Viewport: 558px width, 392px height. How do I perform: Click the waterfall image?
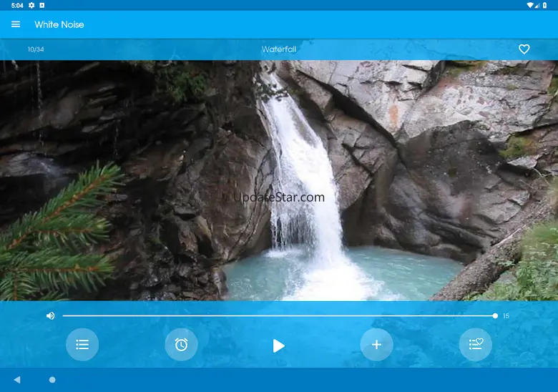coord(279,180)
